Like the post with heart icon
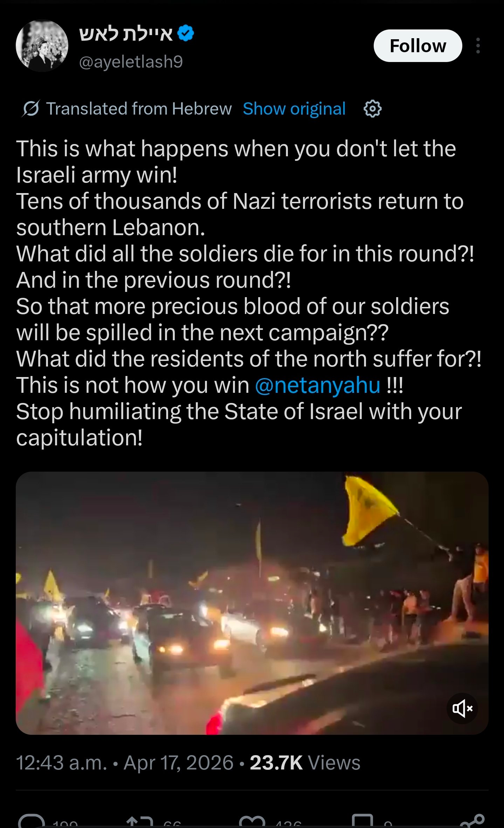The width and height of the screenshot is (504, 828). 252,822
